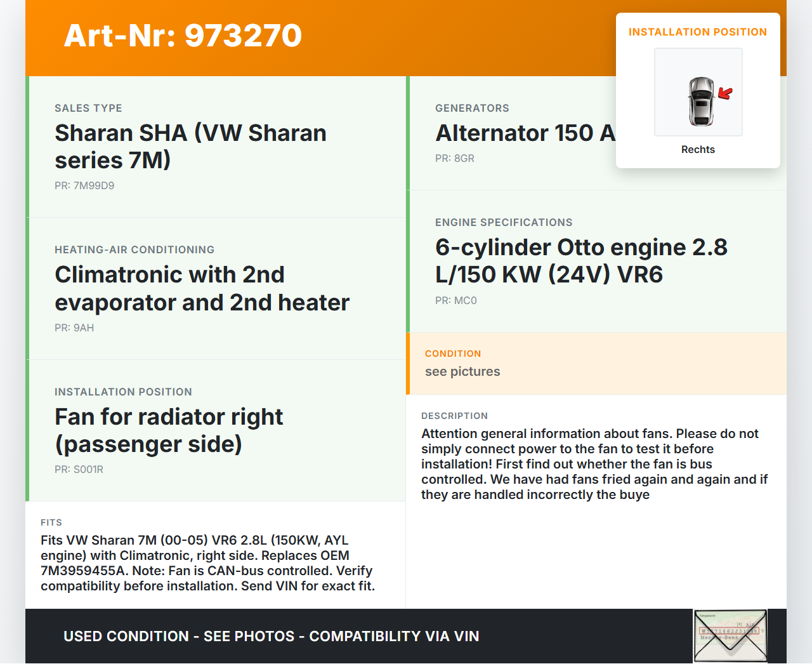Select the "Alternator 150 A" value
The width and height of the screenshot is (812, 664).
pyautogui.click(x=525, y=133)
